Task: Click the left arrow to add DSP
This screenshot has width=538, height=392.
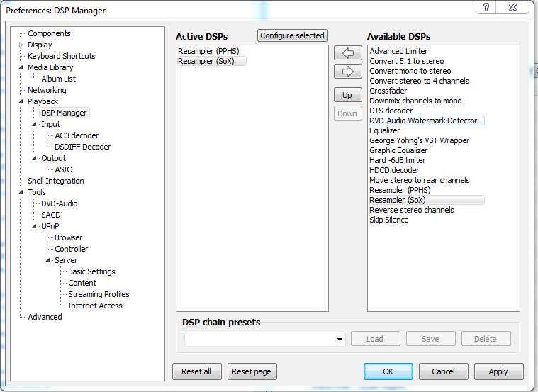Action: (x=348, y=53)
